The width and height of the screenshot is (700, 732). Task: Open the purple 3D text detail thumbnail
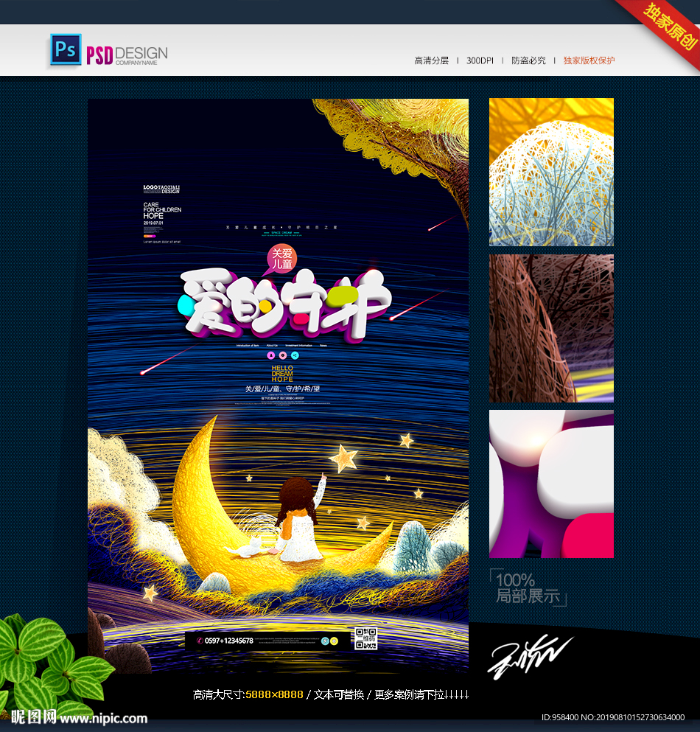[551, 484]
